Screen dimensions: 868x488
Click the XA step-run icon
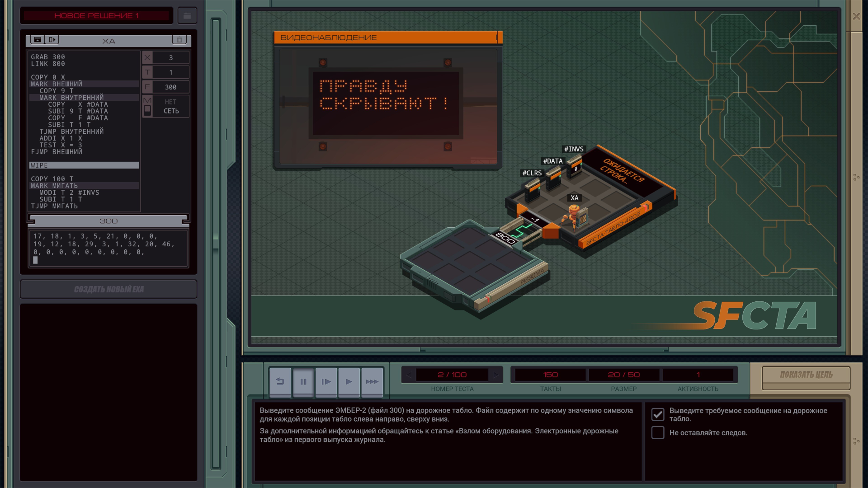click(52, 40)
